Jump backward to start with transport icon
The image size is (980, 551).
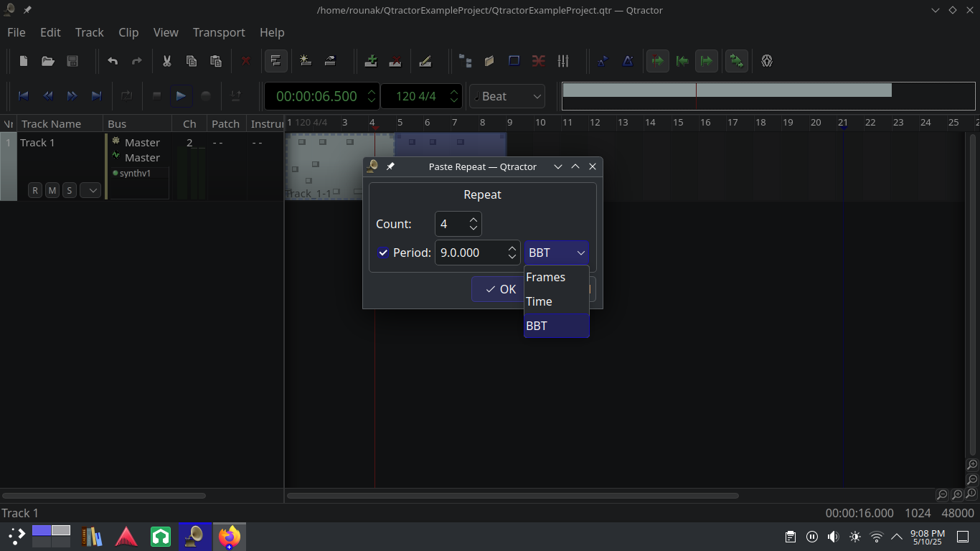[x=23, y=96]
